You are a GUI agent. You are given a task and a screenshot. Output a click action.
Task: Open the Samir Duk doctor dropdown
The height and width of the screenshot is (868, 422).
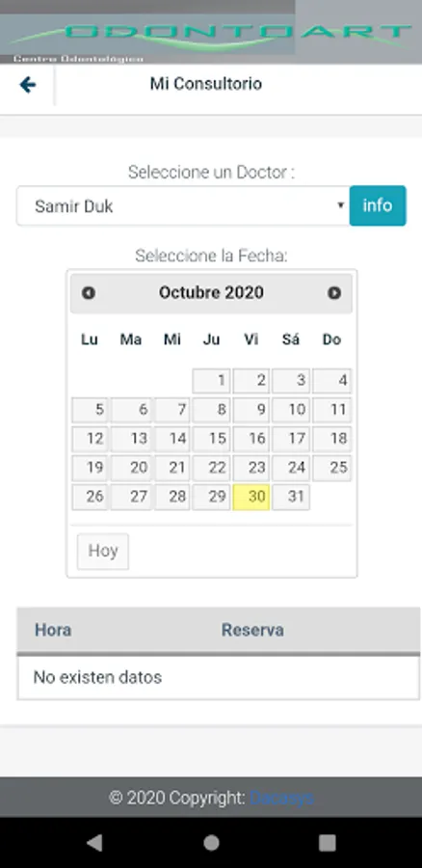183,206
